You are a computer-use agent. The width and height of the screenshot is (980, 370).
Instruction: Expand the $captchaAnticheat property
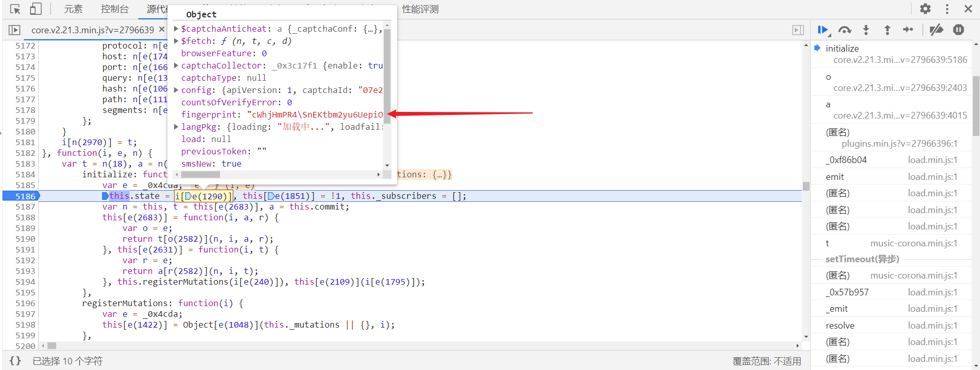[x=176, y=29]
